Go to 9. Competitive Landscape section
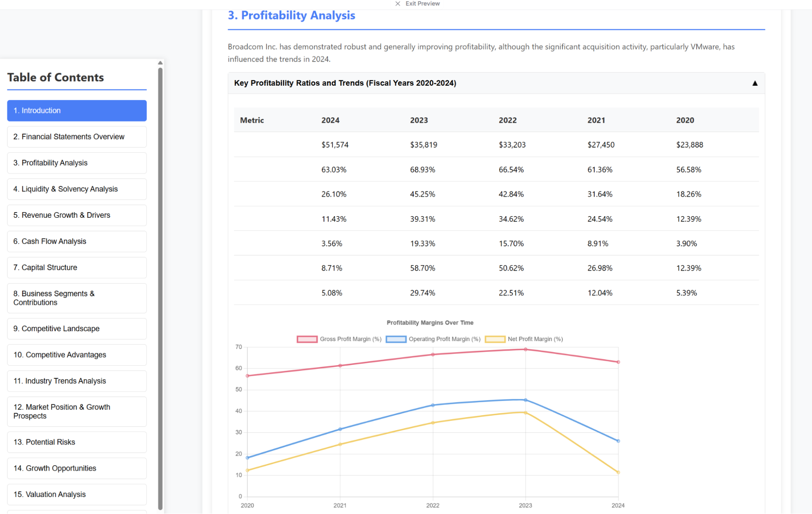812x514 pixels. coord(77,329)
